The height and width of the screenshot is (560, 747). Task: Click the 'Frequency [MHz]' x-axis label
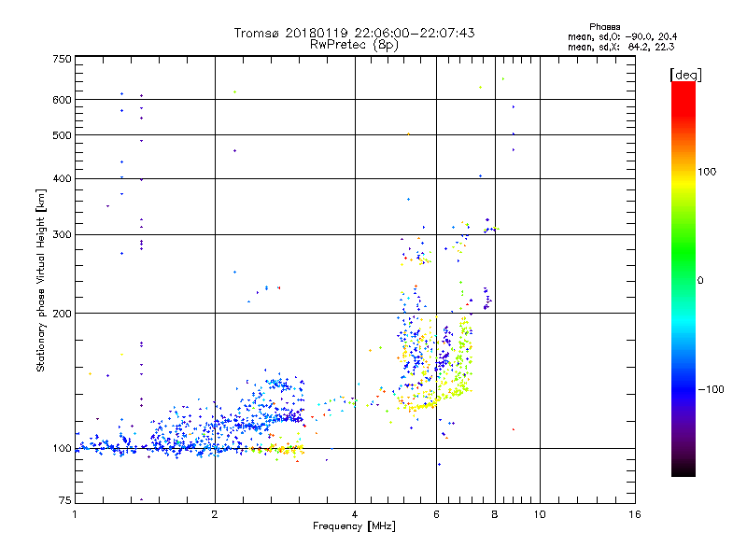click(x=354, y=526)
